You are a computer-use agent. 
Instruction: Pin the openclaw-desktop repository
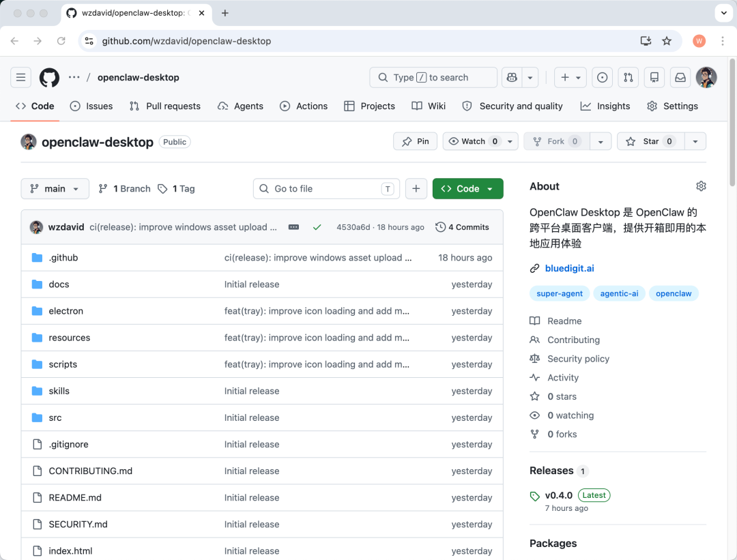(x=415, y=141)
